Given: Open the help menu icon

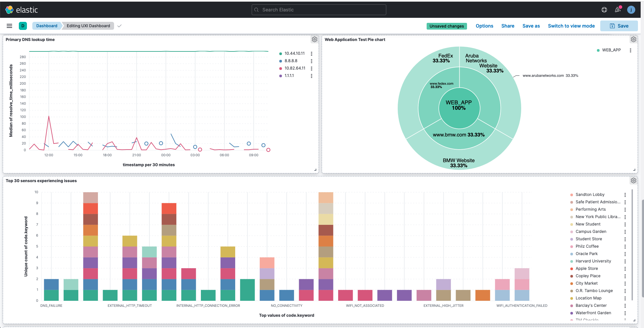Looking at the screenshot, I should [604, 10].
